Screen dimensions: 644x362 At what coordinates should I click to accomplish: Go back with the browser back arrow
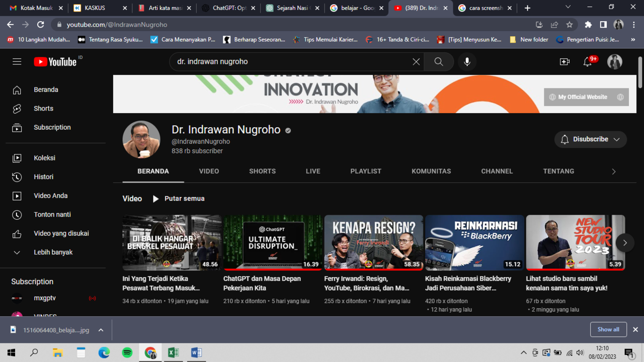[11, 24]
